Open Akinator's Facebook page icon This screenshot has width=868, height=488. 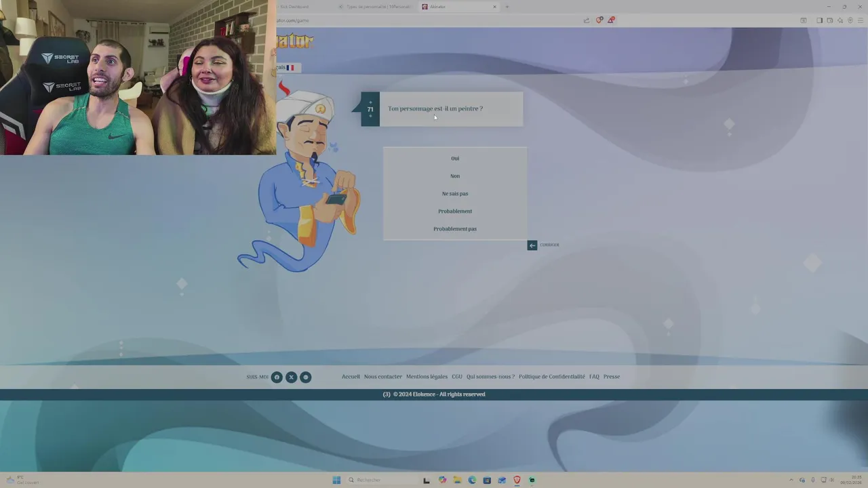tap(277, 378)
